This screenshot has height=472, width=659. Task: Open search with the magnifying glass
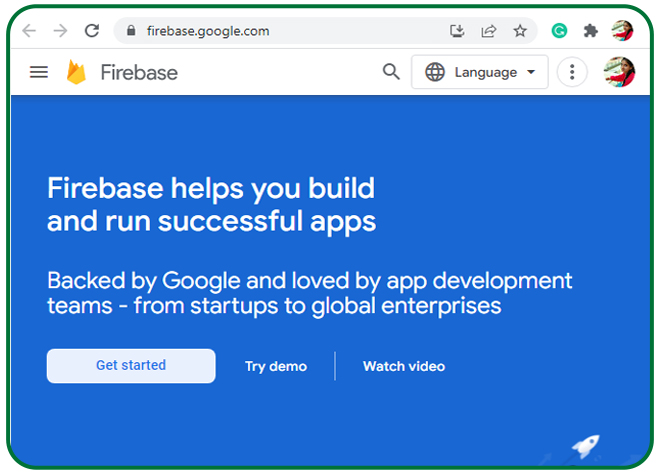(391, 72)
